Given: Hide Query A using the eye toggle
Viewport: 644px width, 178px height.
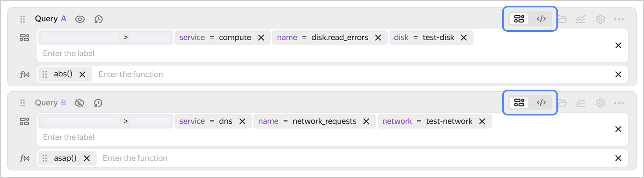Looking at the screenshot, I should 80,19.
